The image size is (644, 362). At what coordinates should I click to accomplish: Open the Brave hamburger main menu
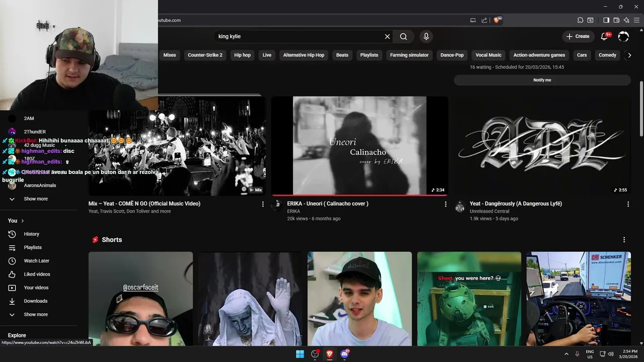point(636,20)
